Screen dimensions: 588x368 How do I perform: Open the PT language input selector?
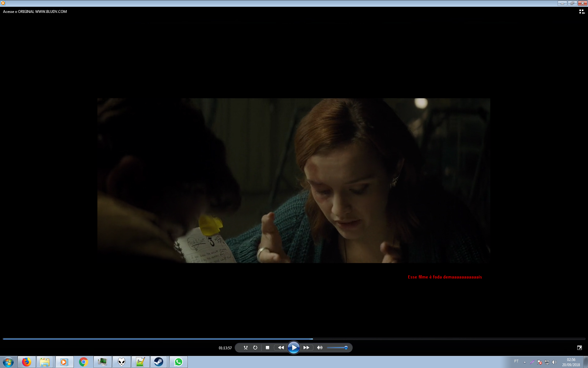(x=516, y=361)
